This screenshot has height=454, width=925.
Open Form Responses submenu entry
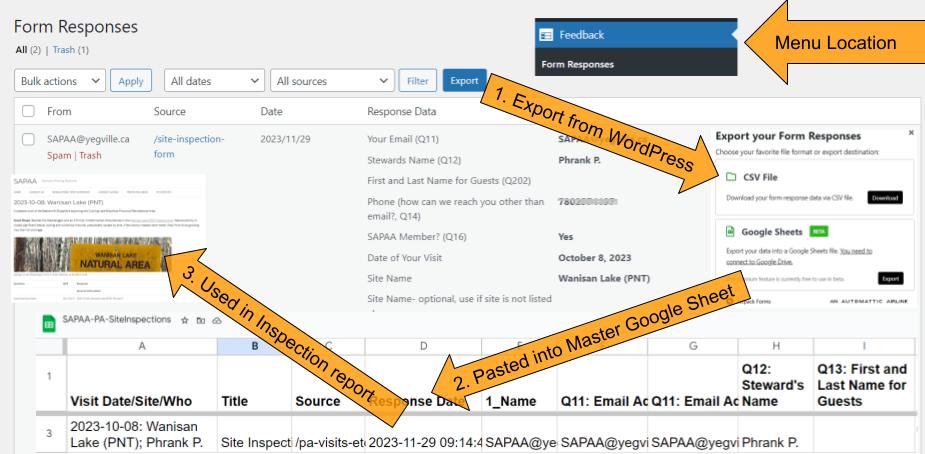[578, 64]
